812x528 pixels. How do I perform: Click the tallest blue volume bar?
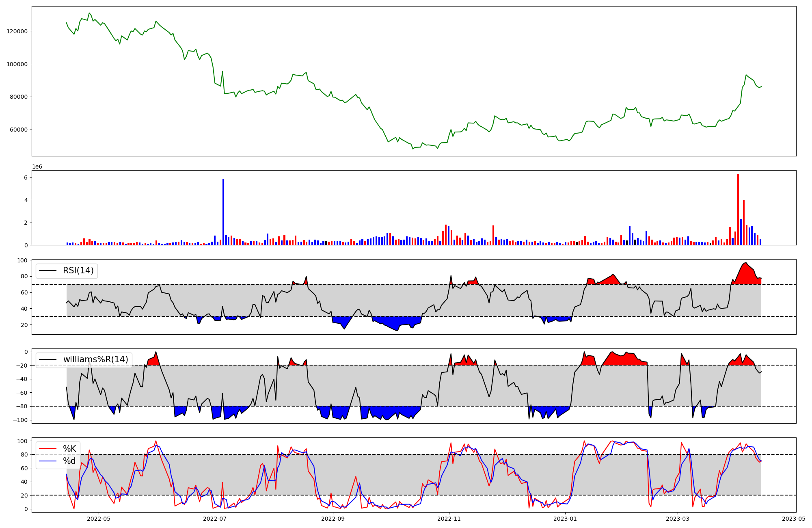coord(223,211)
